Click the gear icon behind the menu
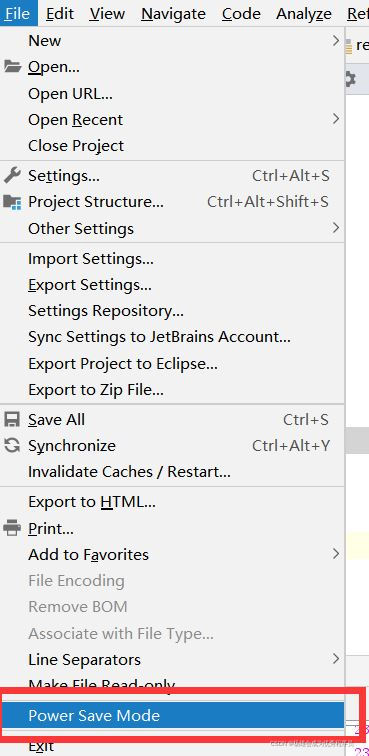The image size is (369, 756). pyautogui.click(x=351, y=80)
